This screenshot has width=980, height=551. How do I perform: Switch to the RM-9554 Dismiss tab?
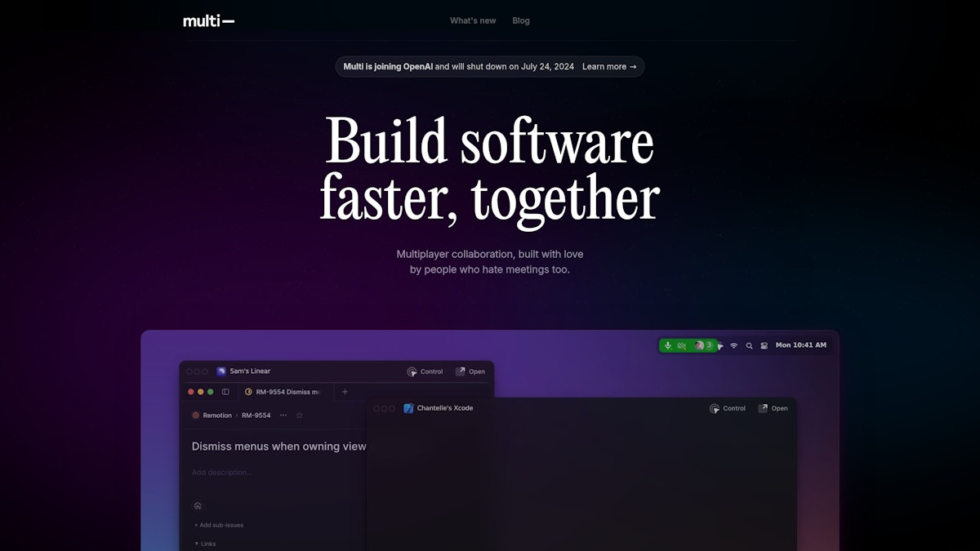(x=284, y=392)
